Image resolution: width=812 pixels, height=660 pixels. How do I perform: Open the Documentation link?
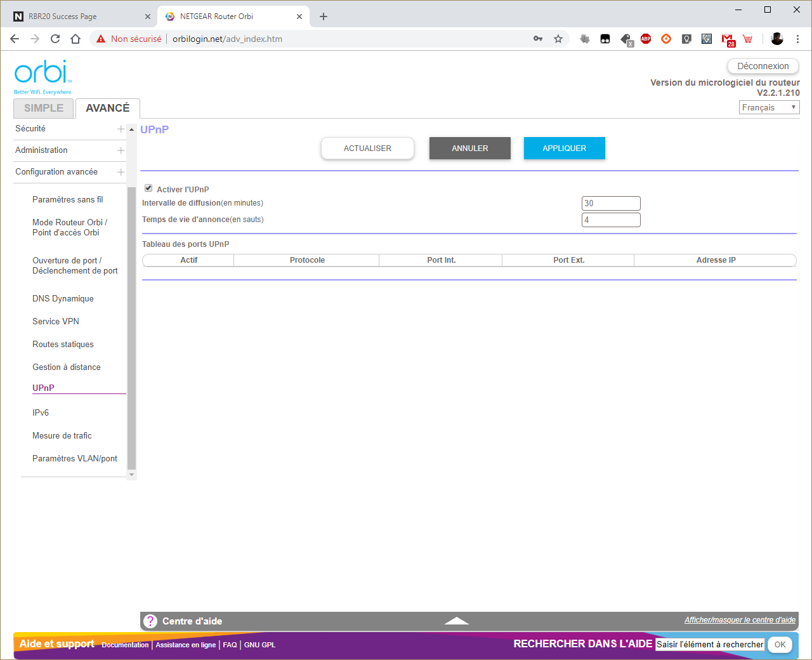click(x=125, y=645)
